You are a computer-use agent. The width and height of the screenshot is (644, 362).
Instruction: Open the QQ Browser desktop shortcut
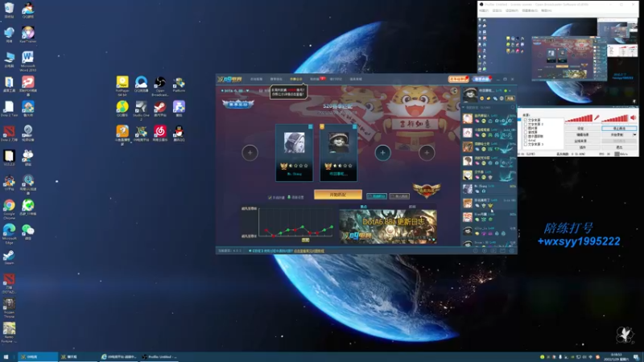141,84
